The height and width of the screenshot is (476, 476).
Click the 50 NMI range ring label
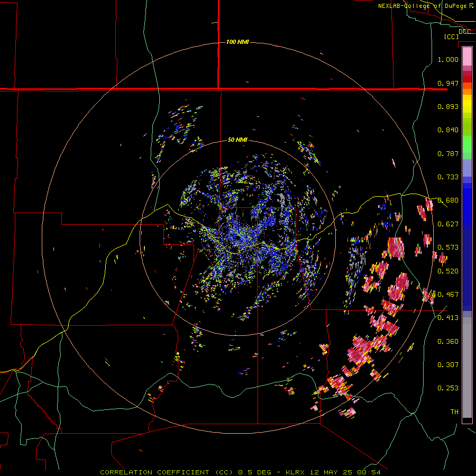[x=237, y=140]
